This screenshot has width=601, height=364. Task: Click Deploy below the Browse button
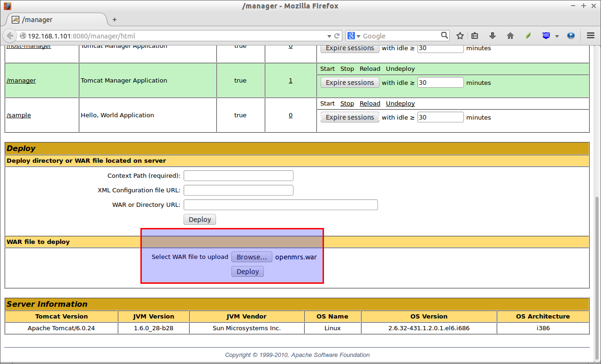pos(248,272)
